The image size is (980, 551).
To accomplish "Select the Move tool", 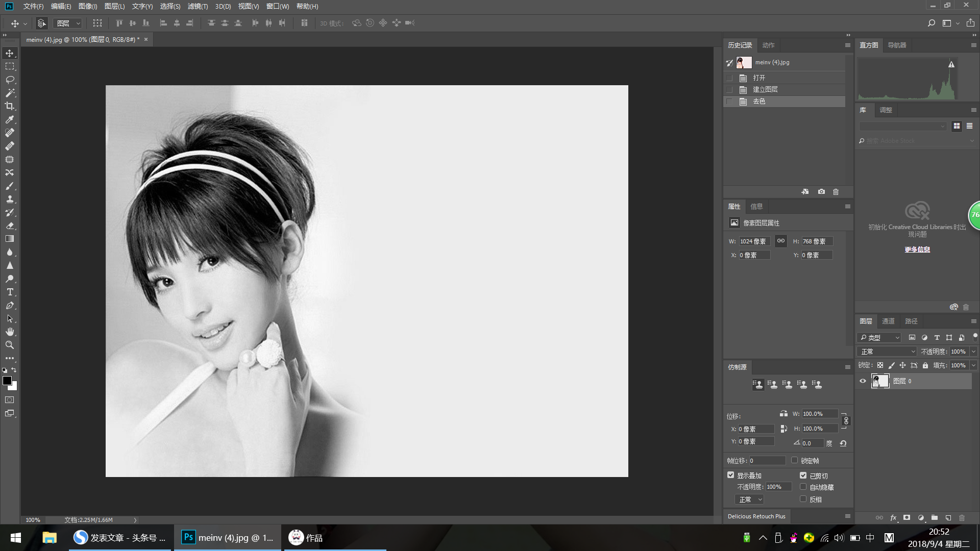I will pos(10,53).
